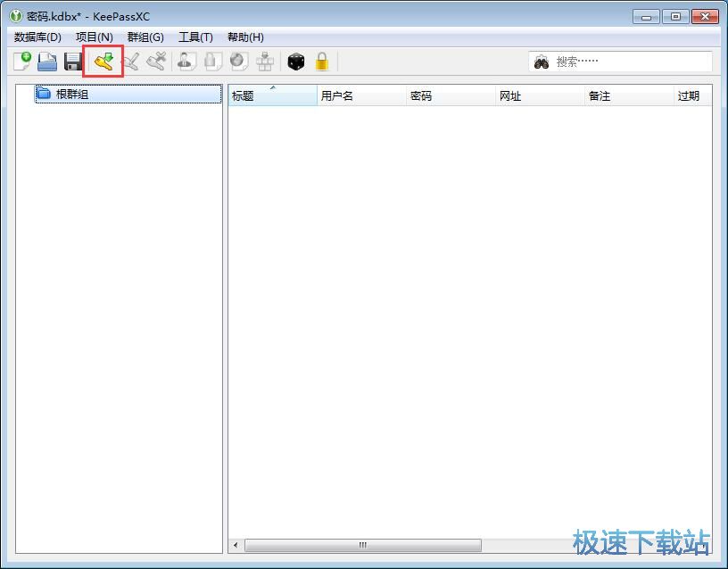Sort entries by the 过期 column header
The height and width of the screenshot is (569, 728).
pos(692,95)
